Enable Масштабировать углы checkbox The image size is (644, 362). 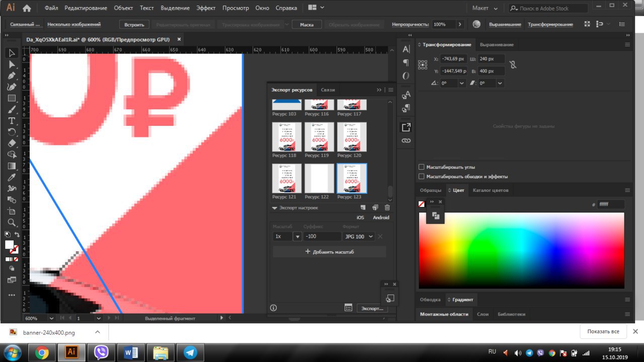422,167
